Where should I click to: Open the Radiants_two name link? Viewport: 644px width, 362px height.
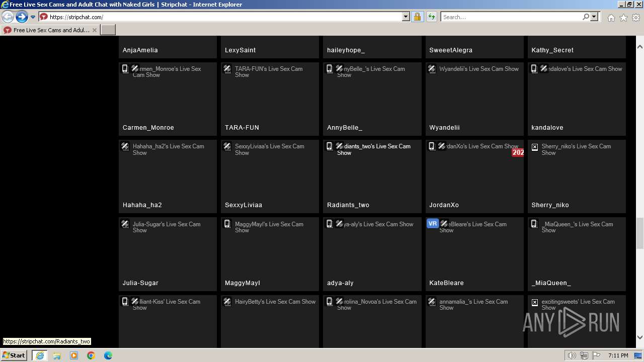(x=348, y=205)
